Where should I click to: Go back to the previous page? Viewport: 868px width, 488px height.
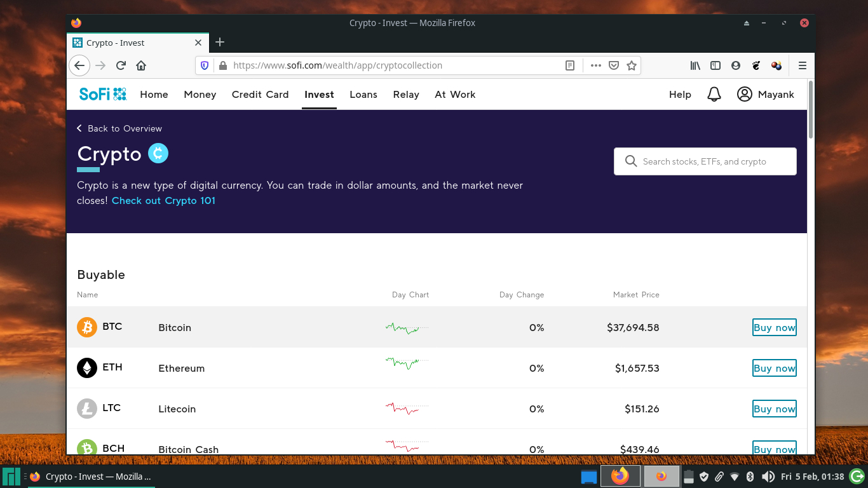79,65
